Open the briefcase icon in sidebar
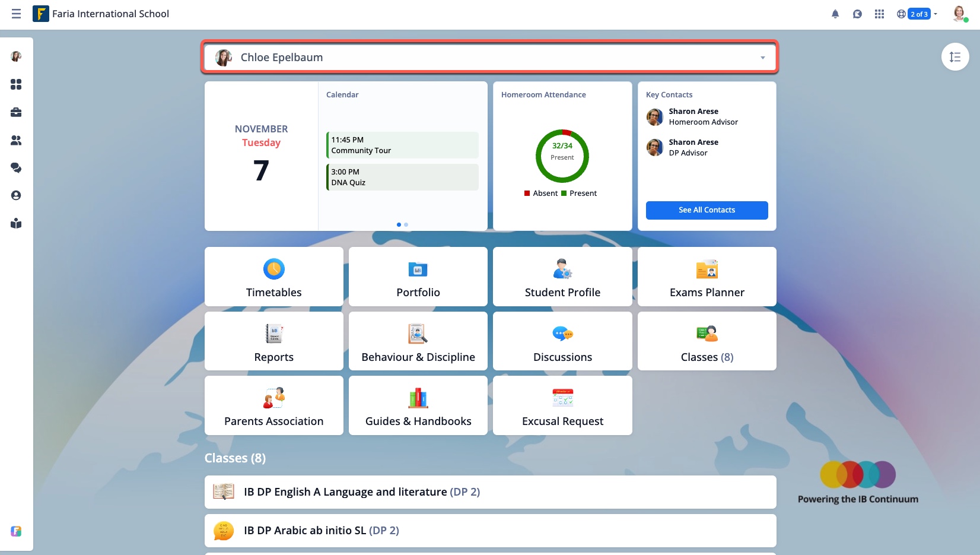Image resolution: width=980 pixels, height=555 pixels. click(16, 112)
